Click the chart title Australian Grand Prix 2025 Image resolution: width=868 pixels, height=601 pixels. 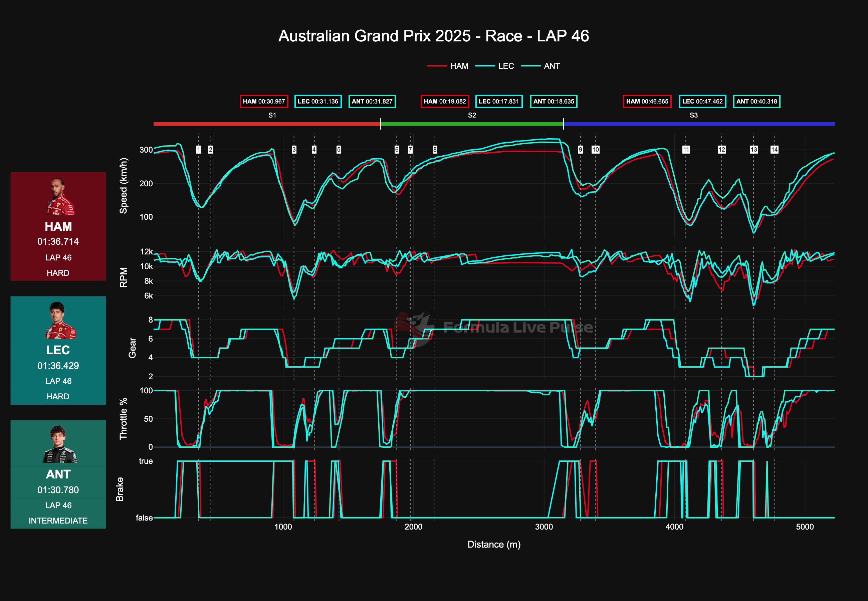click(x=434, y=36)
